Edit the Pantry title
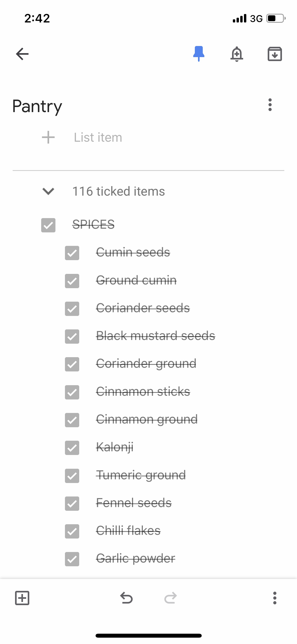This screenshot has height=644, width=297. click(37, 106)
